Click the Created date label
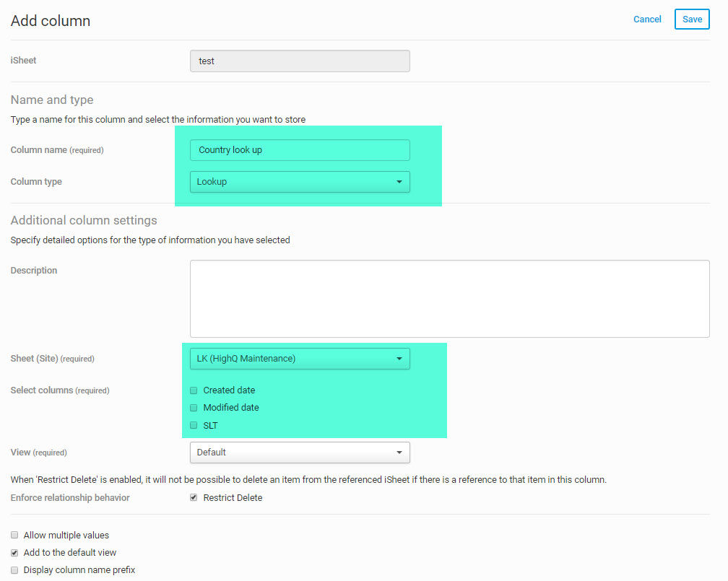The image size is (728, 581). pos(229,390)
